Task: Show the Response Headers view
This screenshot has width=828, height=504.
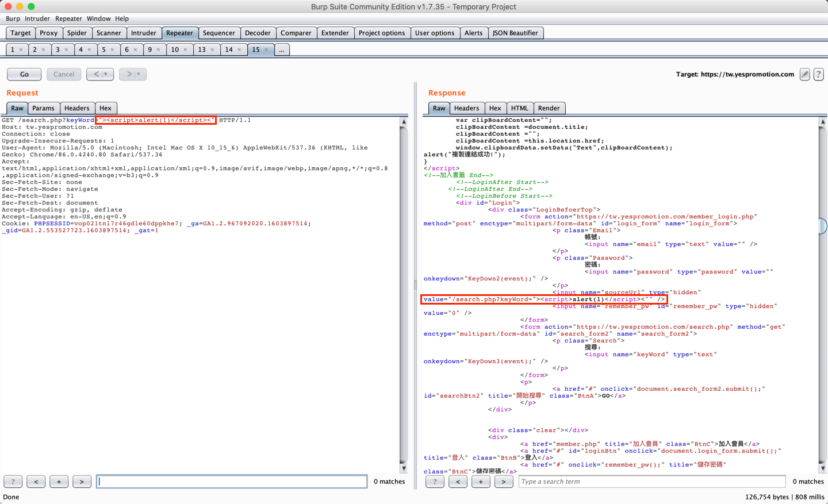Action: tap(466, 108)
